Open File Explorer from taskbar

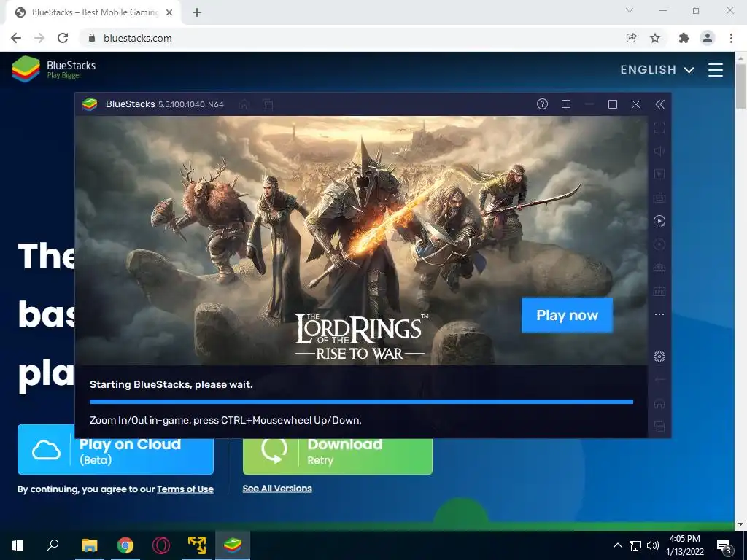pyautogui.click(x=89, y=545)
